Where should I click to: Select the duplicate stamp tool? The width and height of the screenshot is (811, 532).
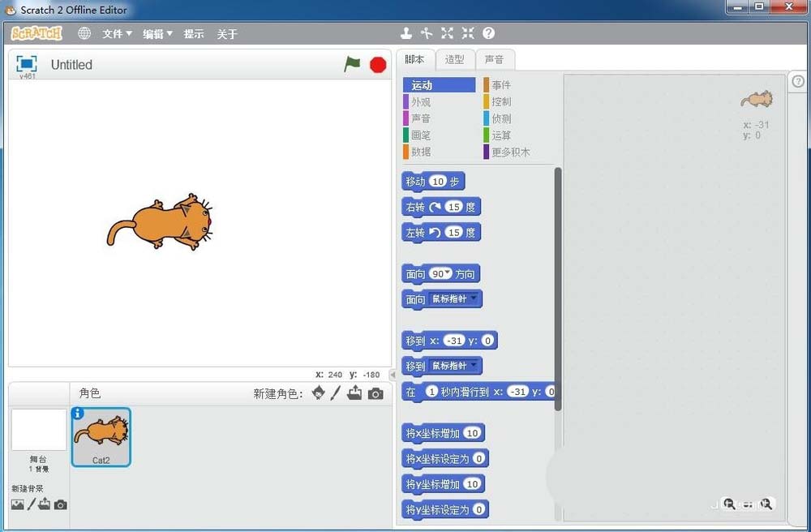406,33
